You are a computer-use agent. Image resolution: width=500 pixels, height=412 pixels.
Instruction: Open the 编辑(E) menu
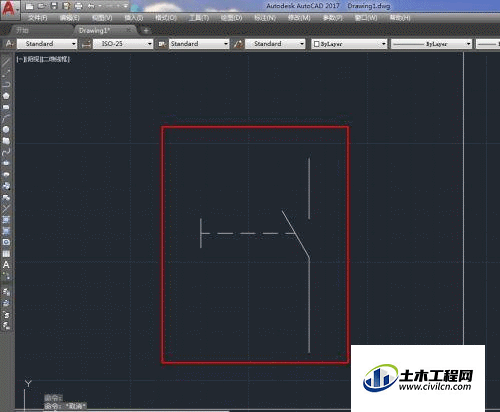pos(70,18)
